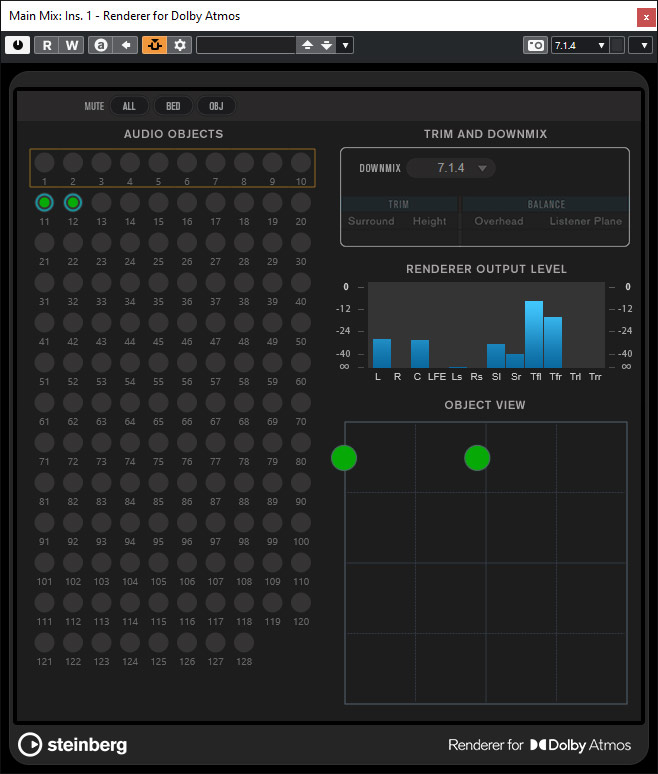The height and width of the screenshot is (774, 658).
Task: Toggle the plug-in bypass power button
Action: point(17,45)
